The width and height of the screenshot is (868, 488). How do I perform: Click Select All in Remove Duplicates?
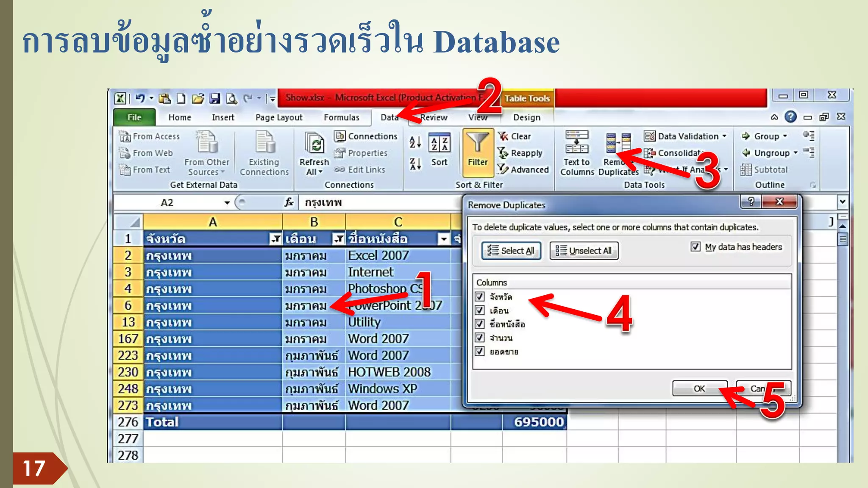tap(511, 251)
